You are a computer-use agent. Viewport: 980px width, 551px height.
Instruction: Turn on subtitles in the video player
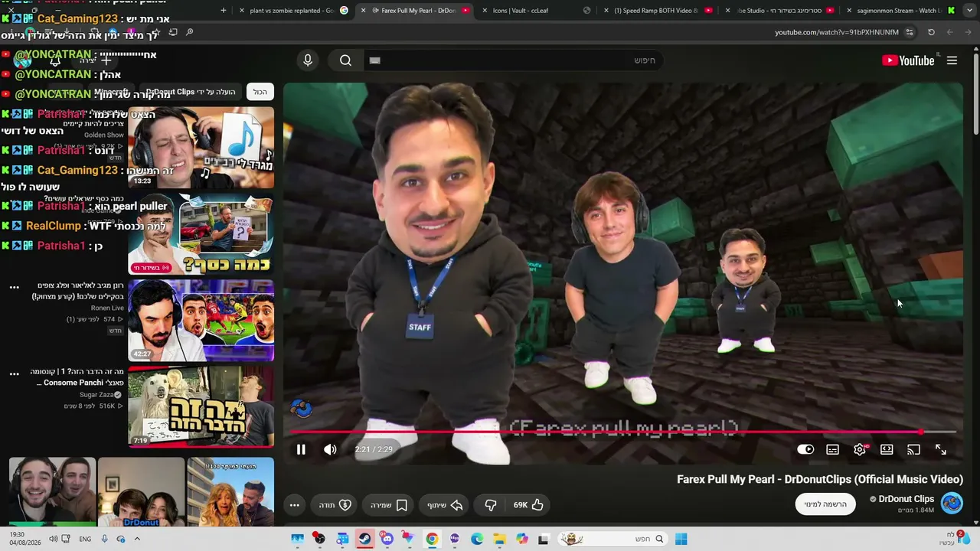tap(833, 450)
